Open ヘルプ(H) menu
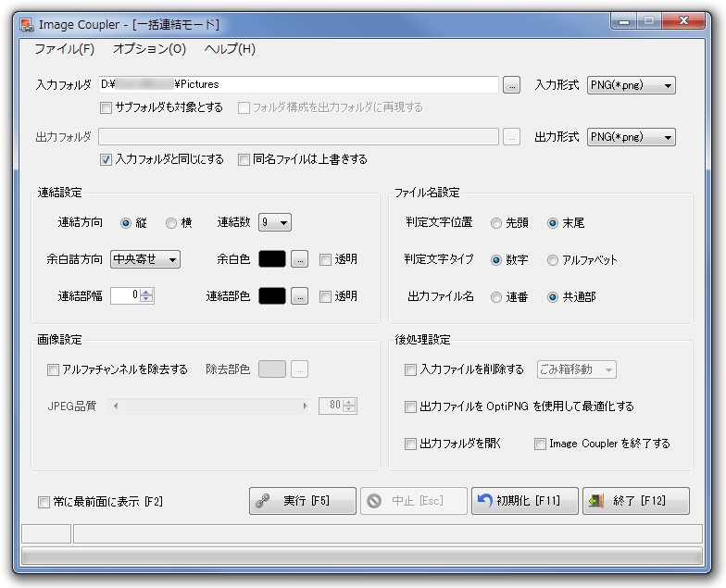 click(x=230, y=49)
